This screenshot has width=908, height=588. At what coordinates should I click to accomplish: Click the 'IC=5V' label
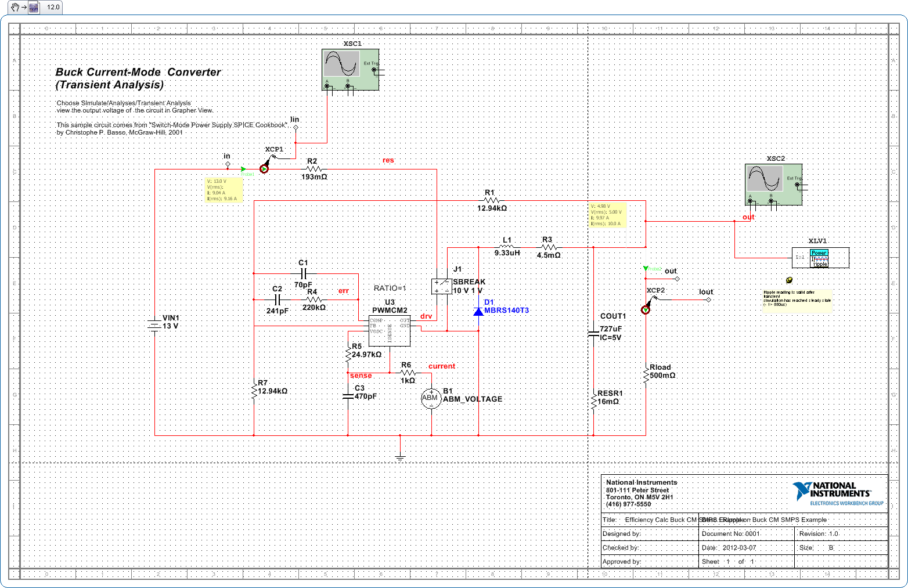(610, 337)
